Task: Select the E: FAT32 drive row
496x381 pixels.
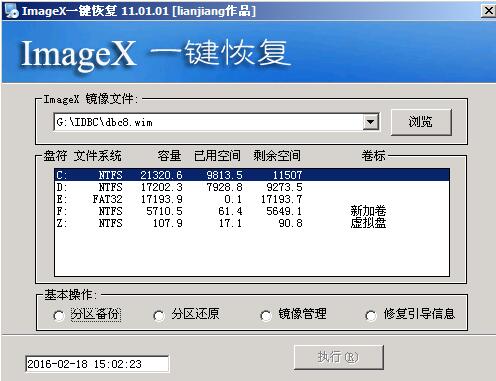Action: tap(252, 199)
